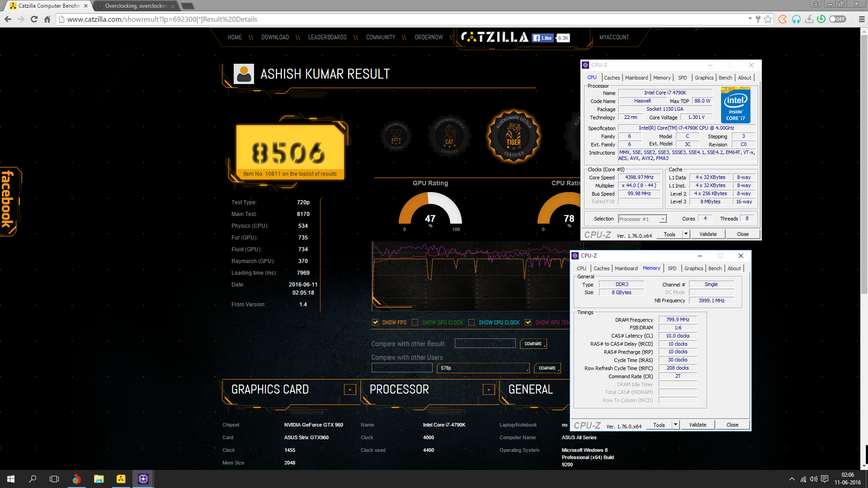The width and height of the screenshot is (868, 488).
Task: Click the Kitty certified badge
Action: (x=396, y=136)
